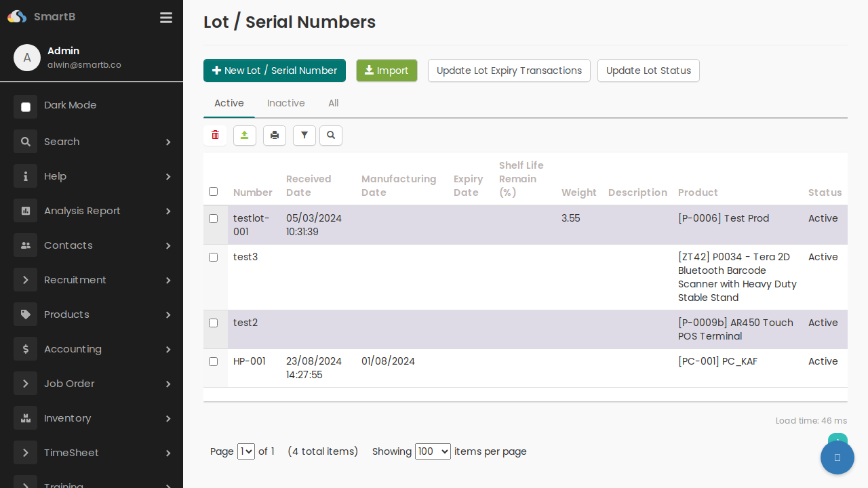The image size is (868, 488).
Task: Click the SmartB logo icon
Action: (x=16, y=16)
